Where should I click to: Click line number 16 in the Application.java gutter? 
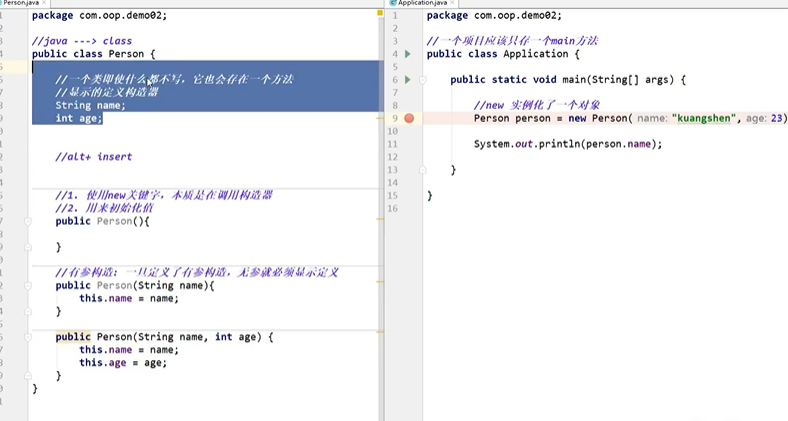point(392,208)
